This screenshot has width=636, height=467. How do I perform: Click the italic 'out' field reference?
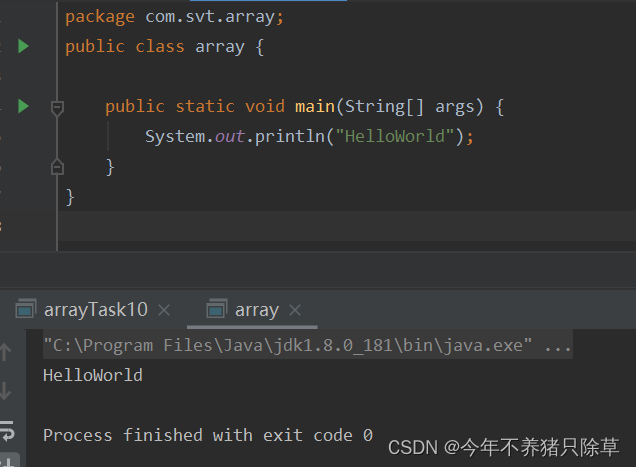[230, 136]
